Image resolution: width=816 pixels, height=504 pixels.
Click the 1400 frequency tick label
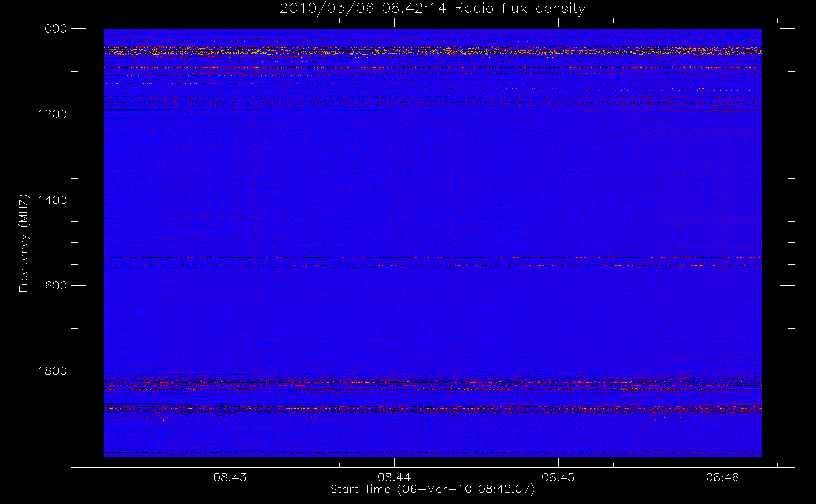coord(52,200)
